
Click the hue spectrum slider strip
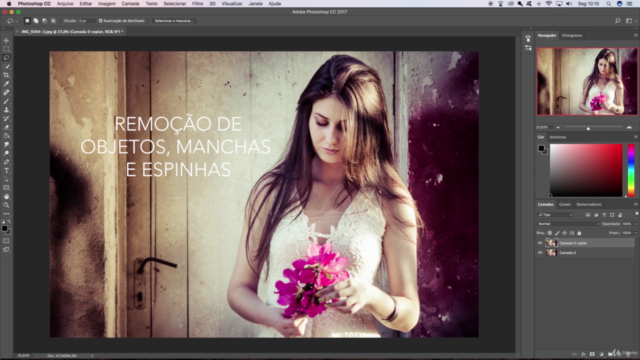click(x=631, y=170)
